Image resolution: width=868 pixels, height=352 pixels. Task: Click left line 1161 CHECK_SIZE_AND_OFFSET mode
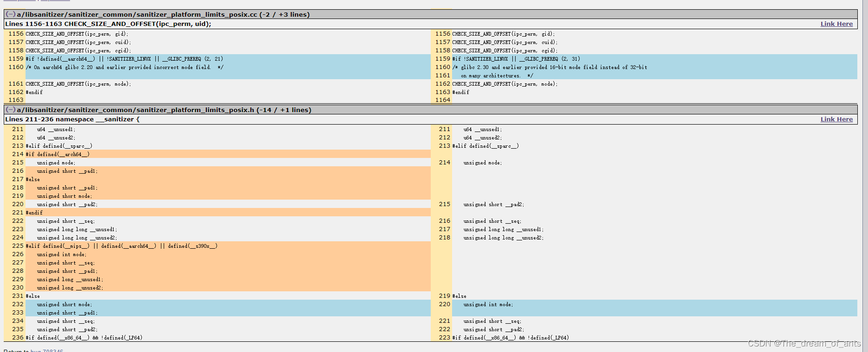coord(78,84)
